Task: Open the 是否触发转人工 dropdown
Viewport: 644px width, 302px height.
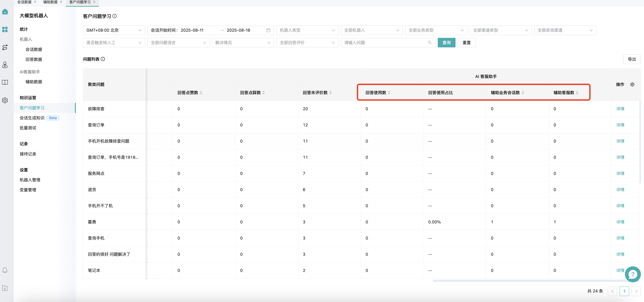Action: point(114,43)
